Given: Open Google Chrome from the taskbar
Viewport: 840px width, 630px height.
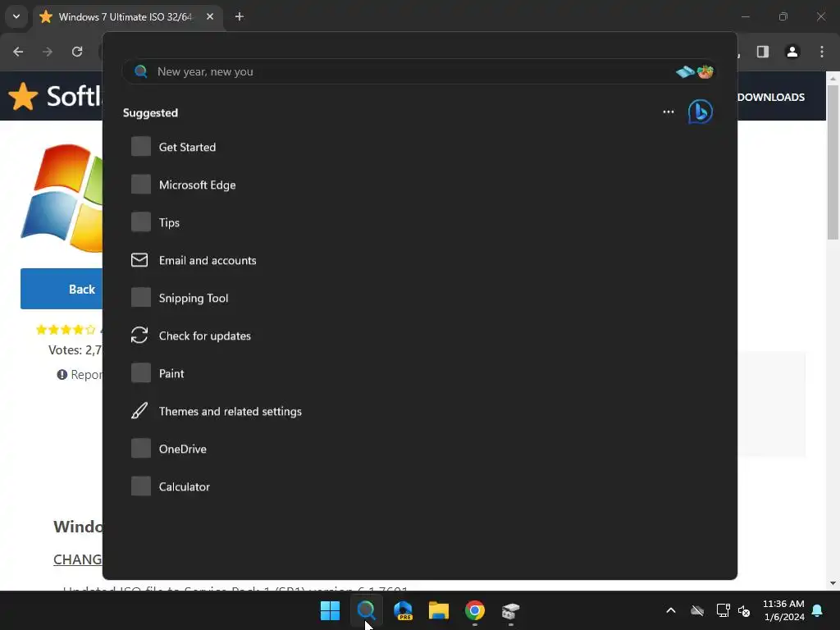Looking at the screenshot, I should 475,610.
